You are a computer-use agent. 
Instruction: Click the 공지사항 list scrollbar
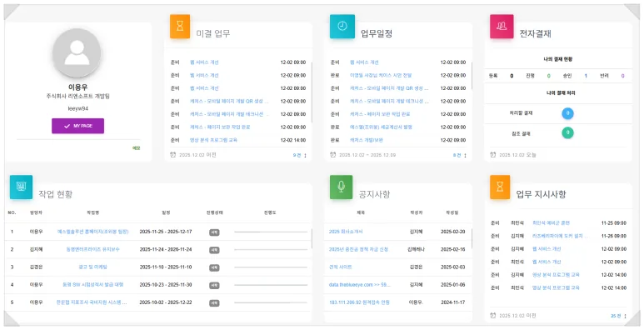coord(472,239)
